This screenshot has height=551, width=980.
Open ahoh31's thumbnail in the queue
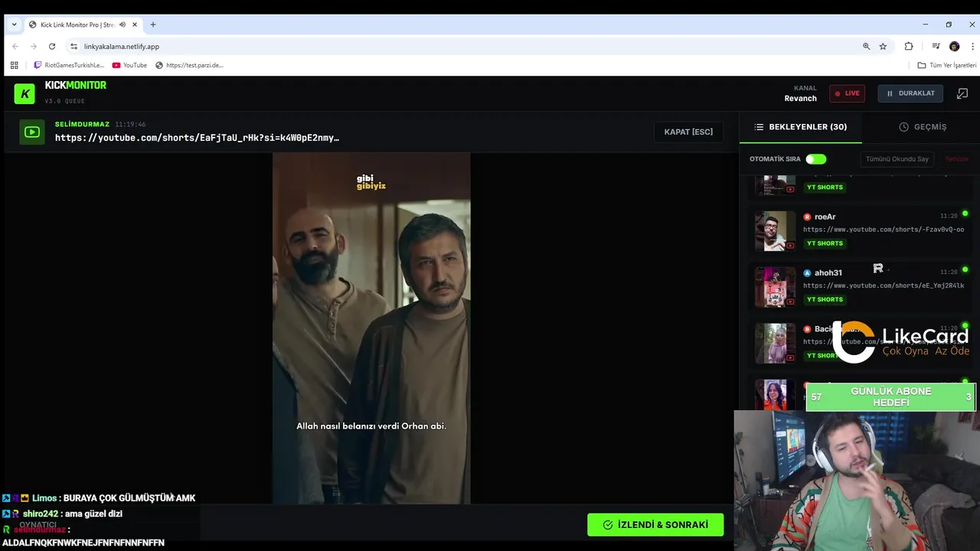point(775,286)
